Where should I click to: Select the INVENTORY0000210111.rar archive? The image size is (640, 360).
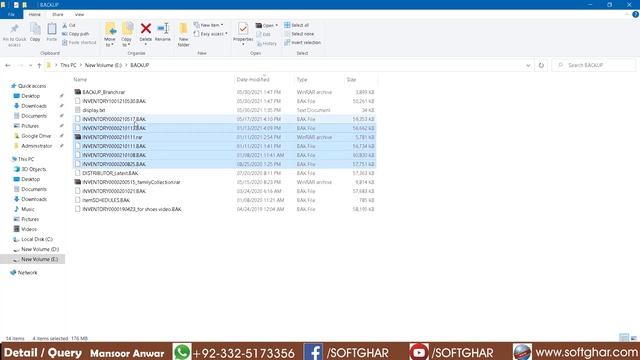click(224, 137)
